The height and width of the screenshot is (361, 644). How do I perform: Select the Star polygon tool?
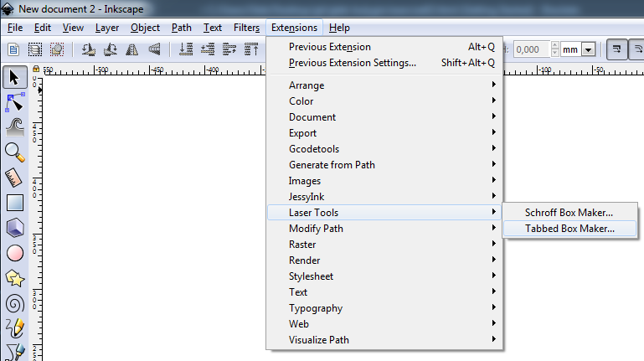pyautogui.click(x=14, y=277)
